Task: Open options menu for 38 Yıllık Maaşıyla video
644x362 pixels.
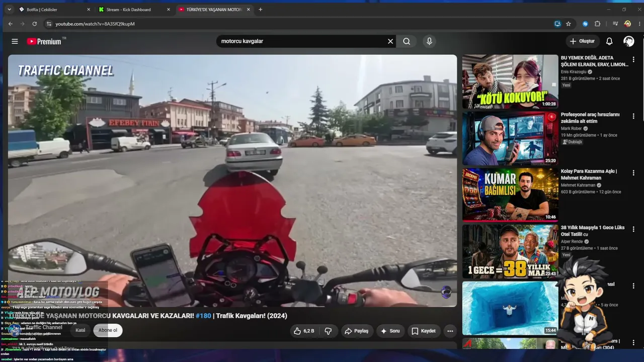Action: coord(633,229)
